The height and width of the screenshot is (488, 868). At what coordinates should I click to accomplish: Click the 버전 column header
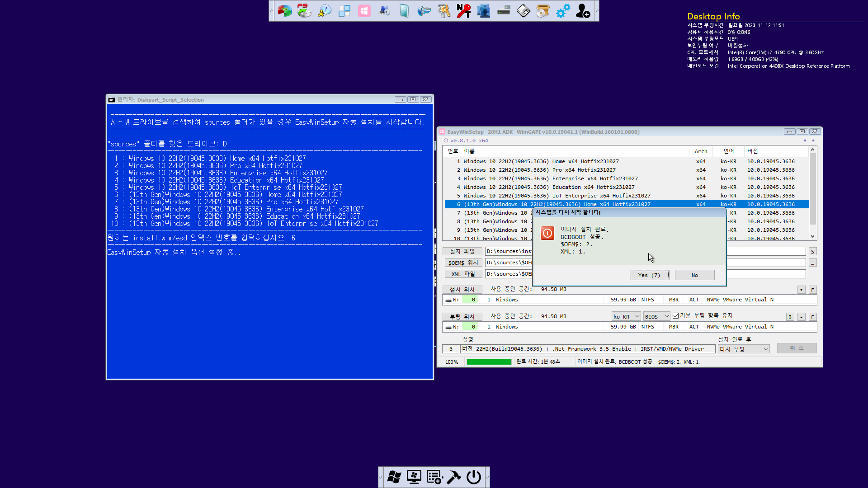(x=775, y=151)
